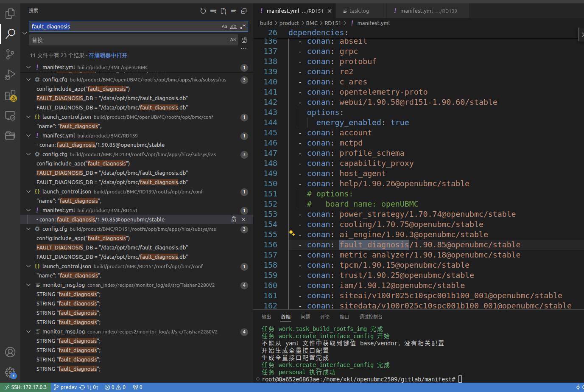Open Run and Debug view icon
This screenshot has width=584, height=392.
10,75
